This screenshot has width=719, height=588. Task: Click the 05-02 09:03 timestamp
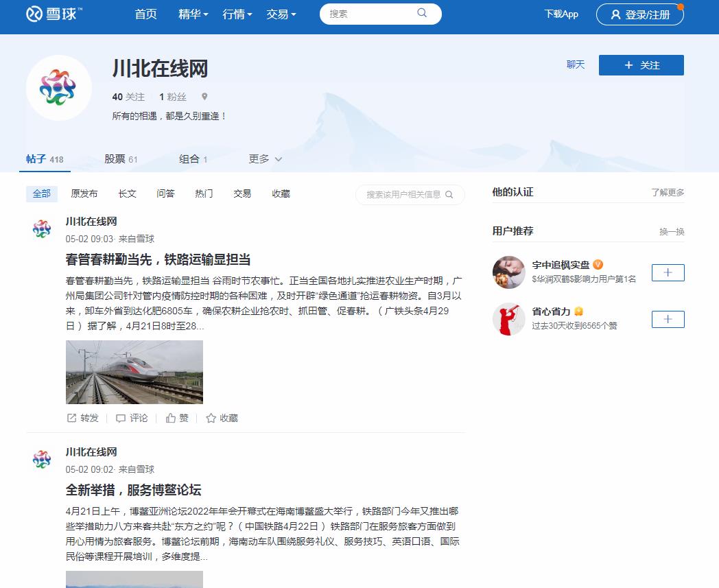[x=89, y=239]
